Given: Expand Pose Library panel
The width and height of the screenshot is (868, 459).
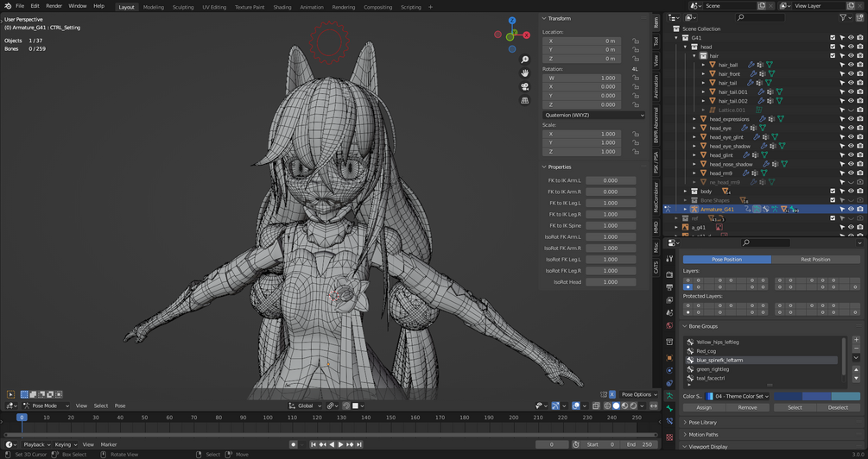Looking at the screenshot, I should (702, 423).
